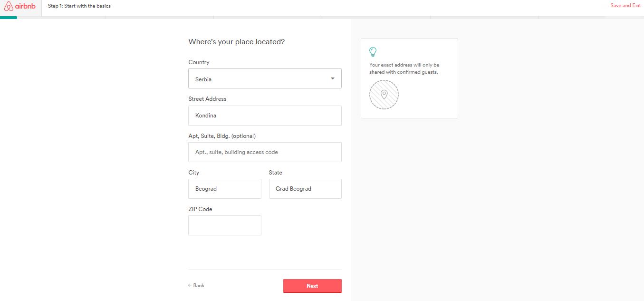Click the Airbnb logo

[20, 6]
